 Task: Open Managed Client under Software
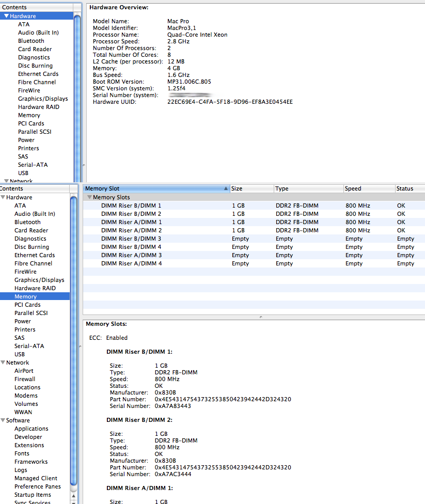click(36, 478)
